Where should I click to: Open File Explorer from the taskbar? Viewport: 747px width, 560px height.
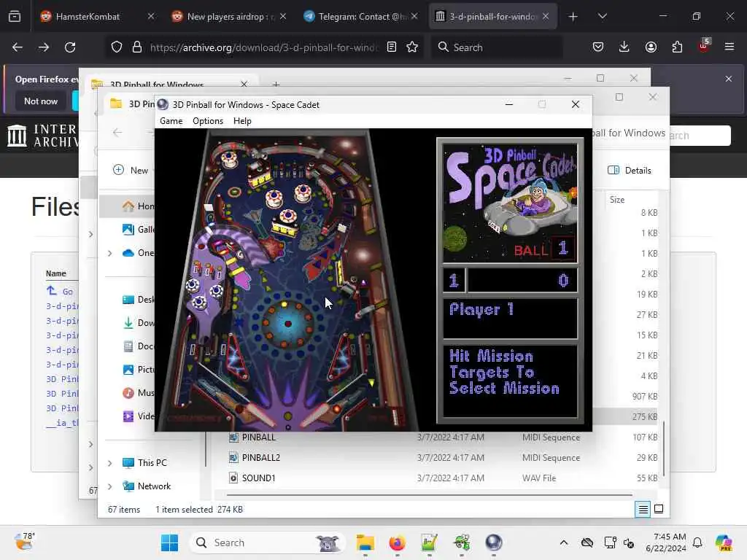coord(365,542)
